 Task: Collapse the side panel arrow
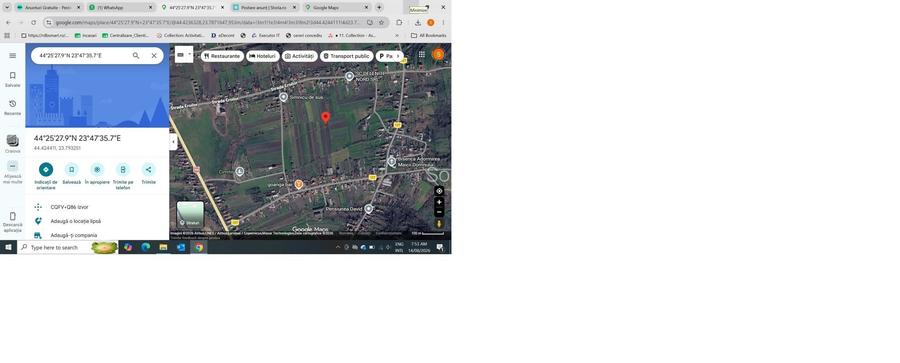173,142
